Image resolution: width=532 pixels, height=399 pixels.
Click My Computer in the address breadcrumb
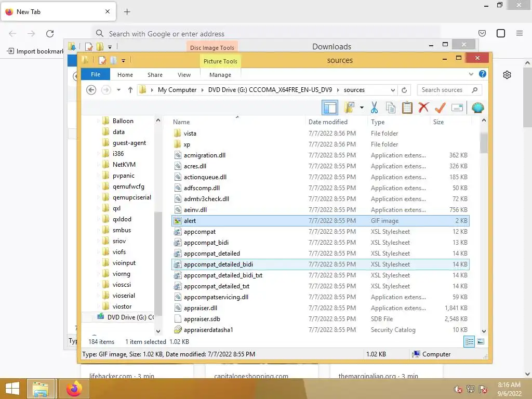coord(177,90)
